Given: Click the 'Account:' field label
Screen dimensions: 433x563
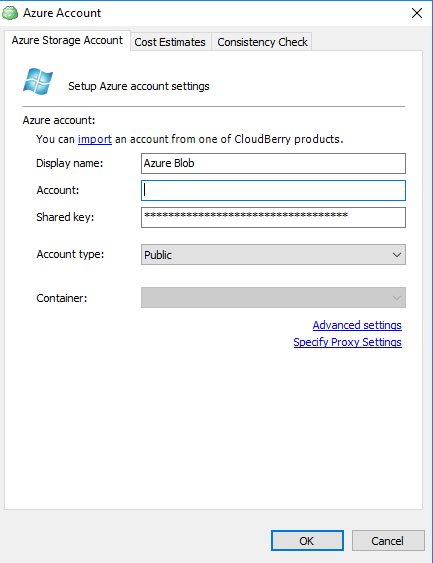Looking at the screenshot, I should point(57,190).
